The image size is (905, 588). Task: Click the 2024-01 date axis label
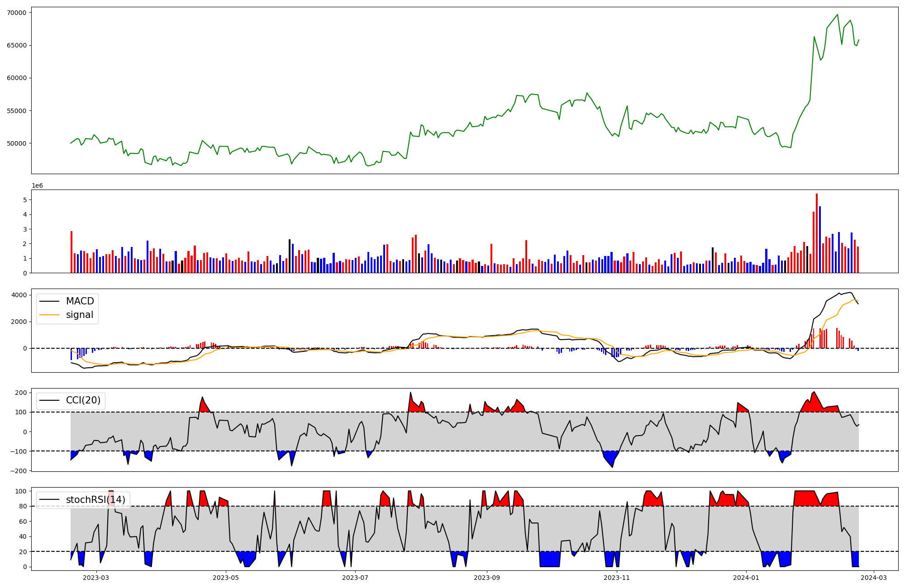(746, 578)
